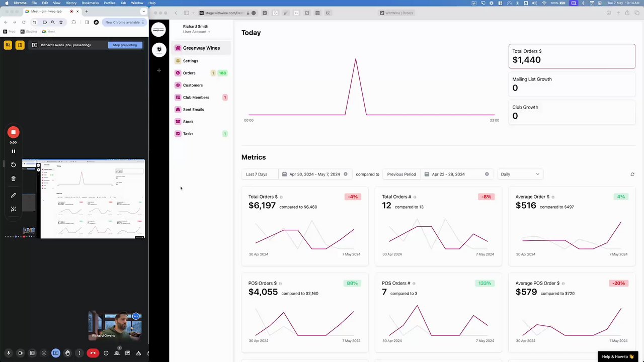Open the Meet bookmark

click(x=49, y=31)
